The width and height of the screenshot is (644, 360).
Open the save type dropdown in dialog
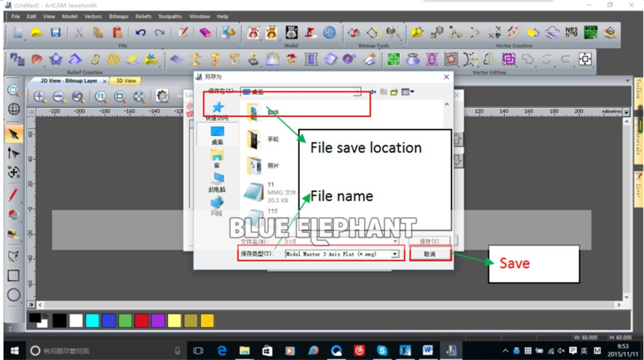coord(395,254)
